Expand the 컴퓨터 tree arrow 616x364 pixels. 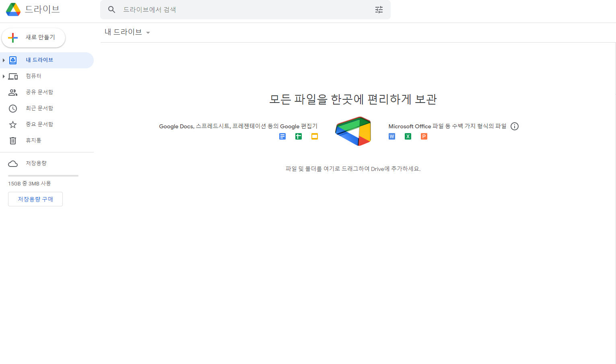click(x=4, y=76)
